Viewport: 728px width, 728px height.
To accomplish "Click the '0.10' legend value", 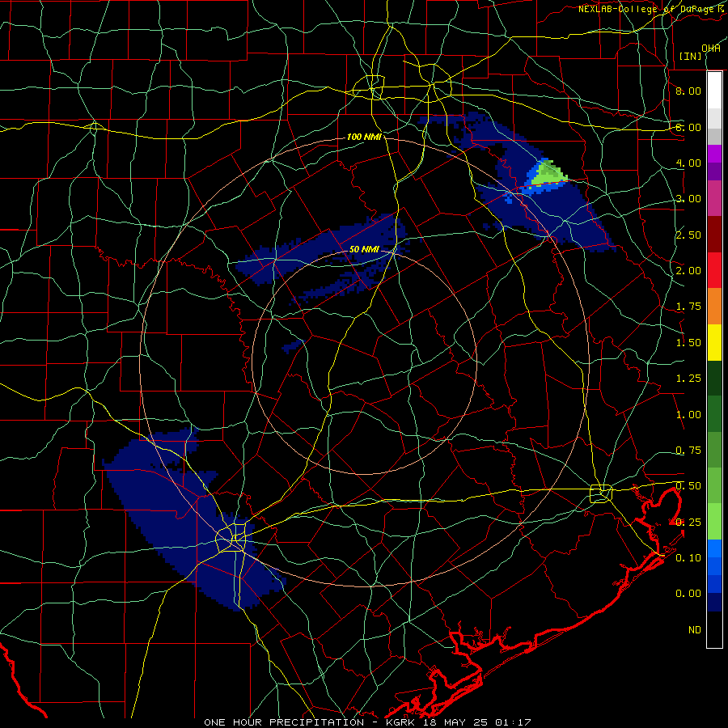I will coord(688,558).
